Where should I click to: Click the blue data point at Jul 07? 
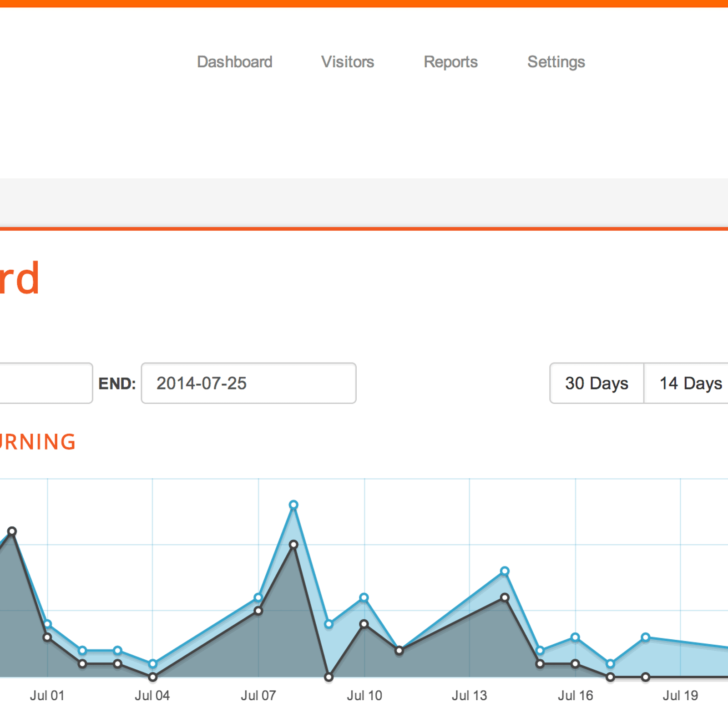(x=258, y=597)
